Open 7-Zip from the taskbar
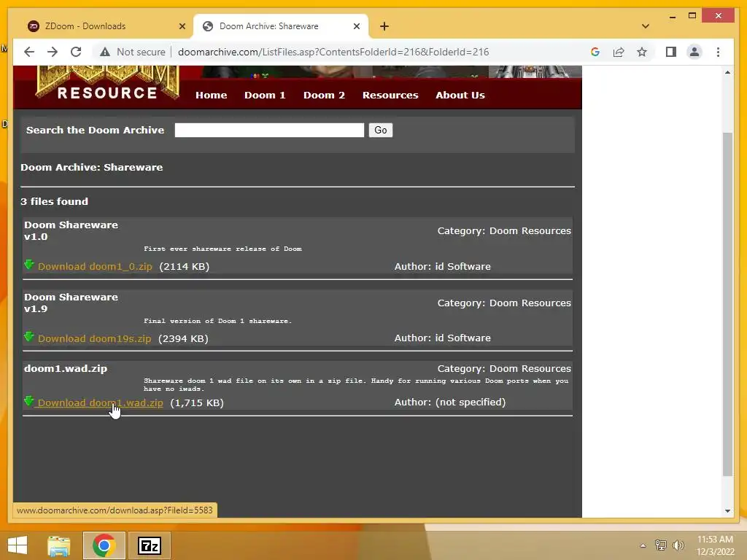This screenshot has width=747, height=560. click(149, 545)
